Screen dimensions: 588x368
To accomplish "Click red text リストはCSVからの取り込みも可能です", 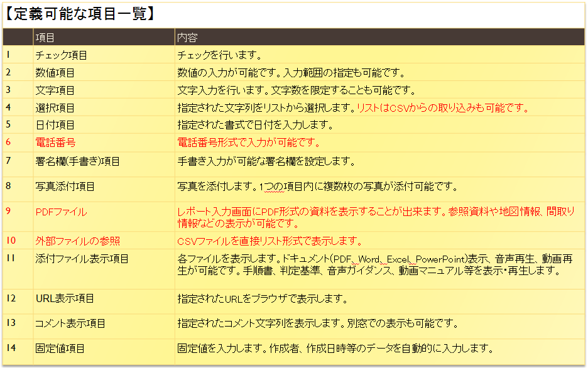I will tap(442, 107).
